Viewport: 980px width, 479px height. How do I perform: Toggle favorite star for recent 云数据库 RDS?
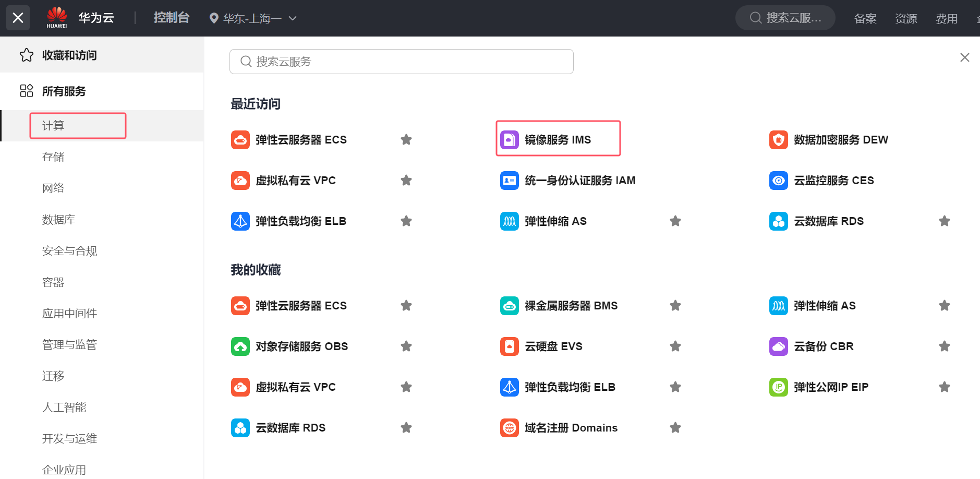pos(945,221)
